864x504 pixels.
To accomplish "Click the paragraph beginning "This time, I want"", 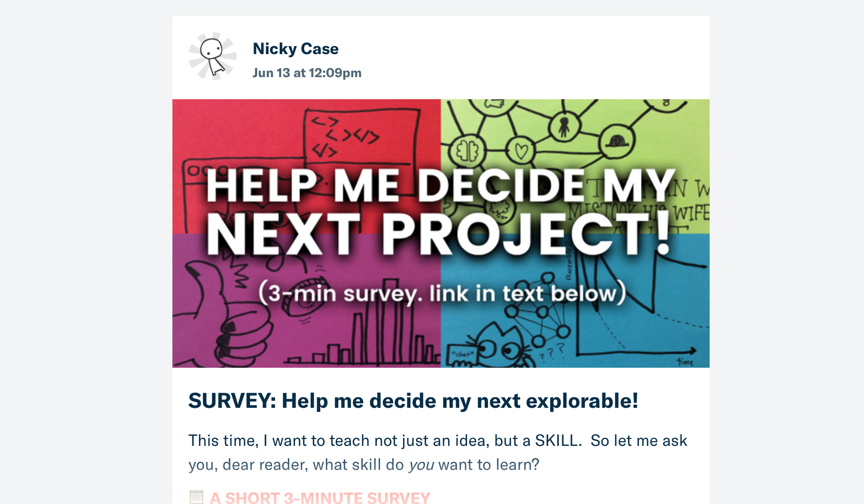I will (x=437, y=452).
